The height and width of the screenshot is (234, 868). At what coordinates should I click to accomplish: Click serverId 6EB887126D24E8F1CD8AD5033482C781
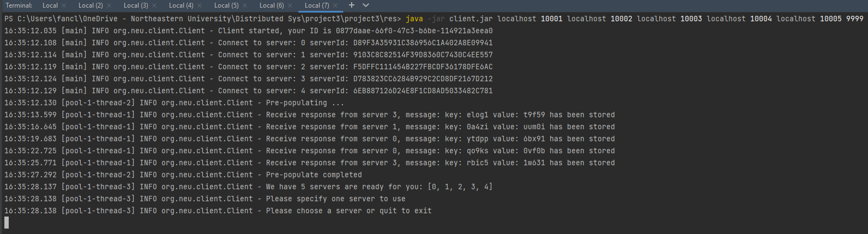point(423,91)
